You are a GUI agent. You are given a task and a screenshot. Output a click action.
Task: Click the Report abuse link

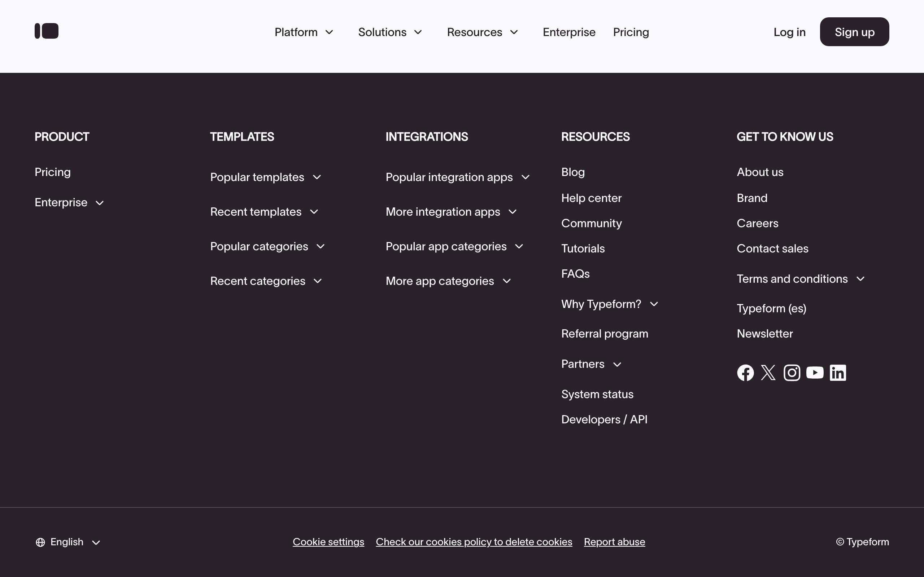[x=614, y=542]
